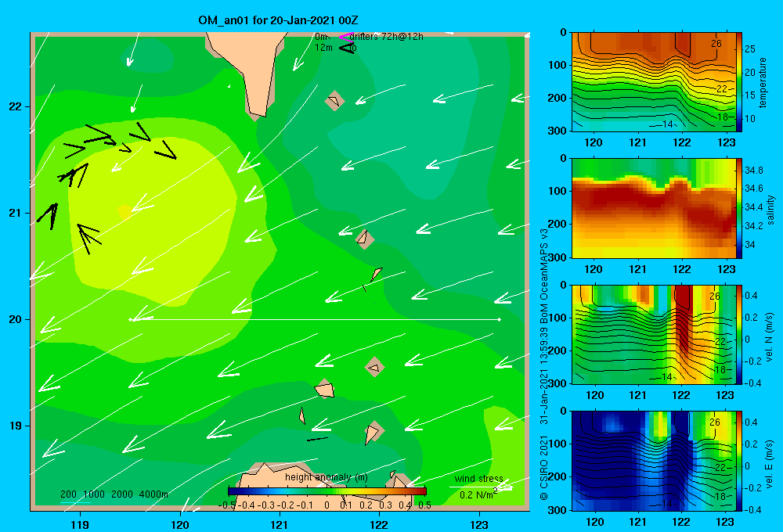Click the '12m' depth legend label
The image size is (783, 532).
(323, 48)
